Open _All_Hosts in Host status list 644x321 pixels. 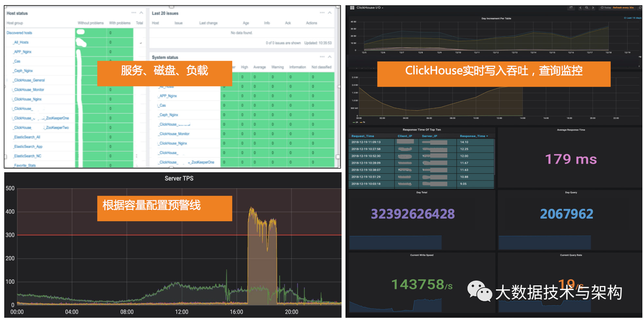point(21,42)
